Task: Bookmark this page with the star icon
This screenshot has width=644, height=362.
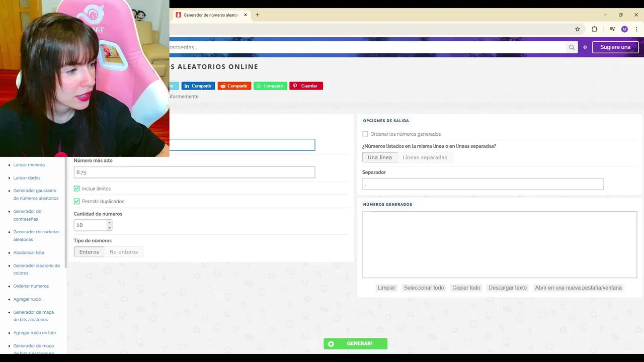Action: coord(578,29)
